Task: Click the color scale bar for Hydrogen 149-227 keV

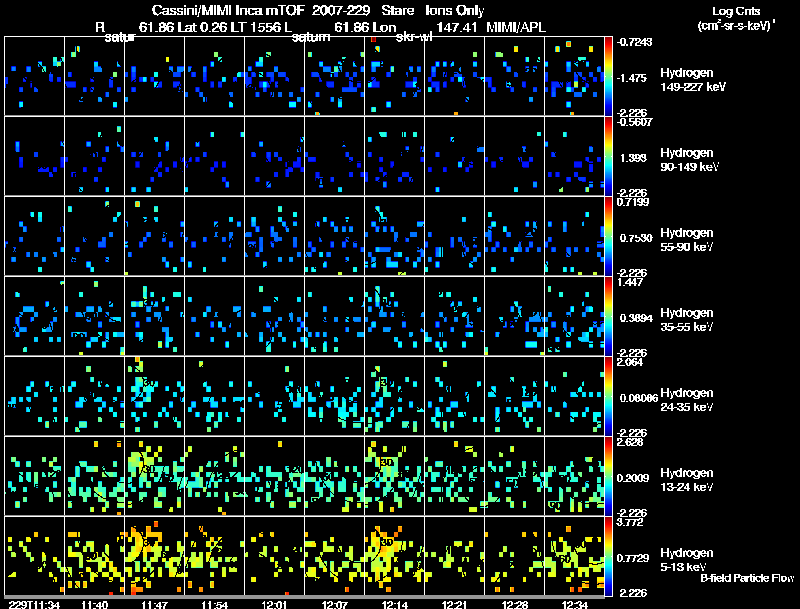Action: coord(608,76)
